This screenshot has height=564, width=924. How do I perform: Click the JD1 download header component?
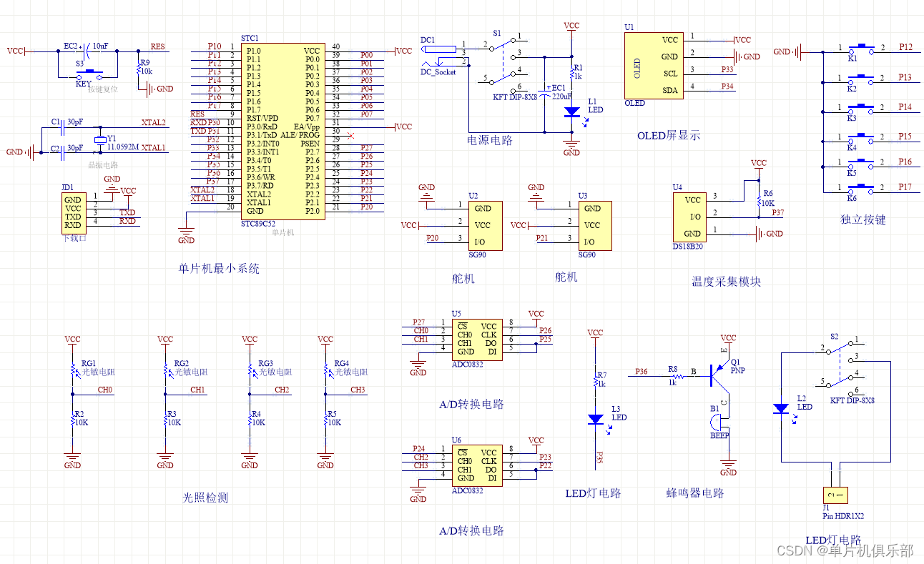[72, 212]
